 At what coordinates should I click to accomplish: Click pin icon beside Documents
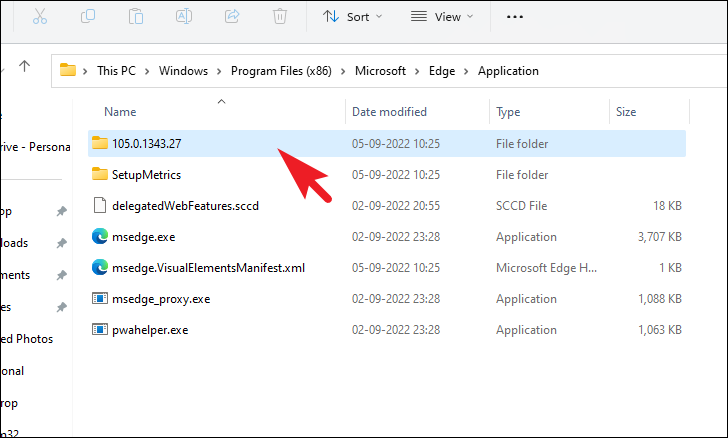coord(61,275)
